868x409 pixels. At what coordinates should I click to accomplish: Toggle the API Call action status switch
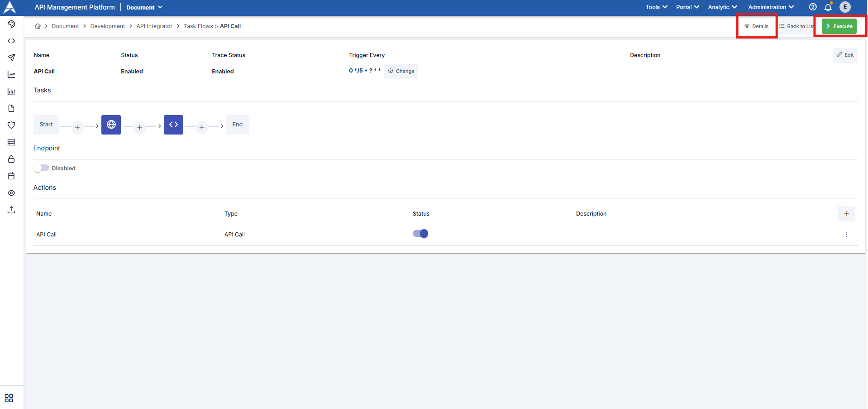[x=420, y=234]
